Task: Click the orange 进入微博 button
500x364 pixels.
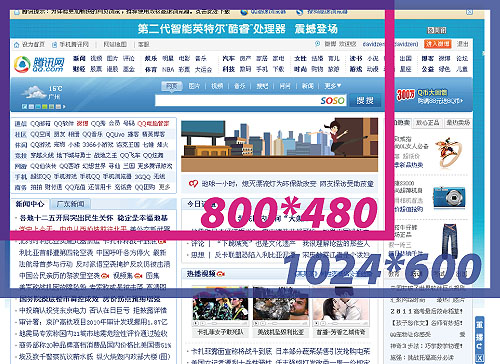Action: coord(438,44)
